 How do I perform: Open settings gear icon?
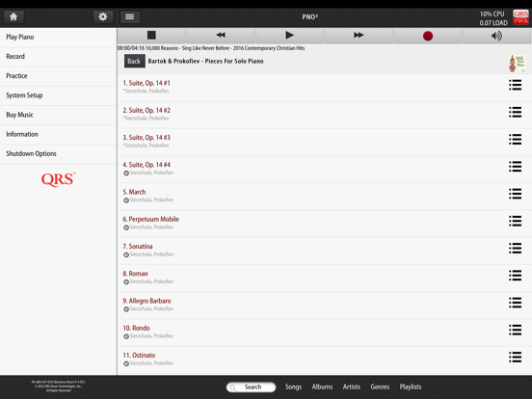(103, 16)
